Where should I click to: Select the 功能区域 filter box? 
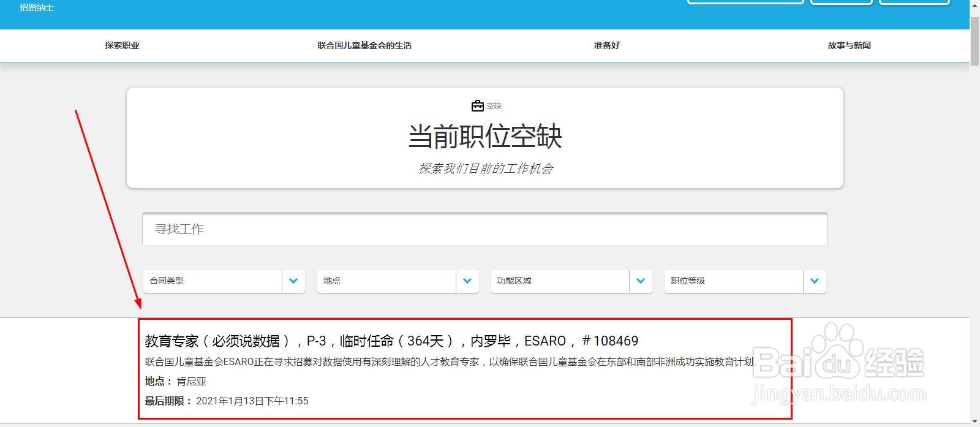571,281
